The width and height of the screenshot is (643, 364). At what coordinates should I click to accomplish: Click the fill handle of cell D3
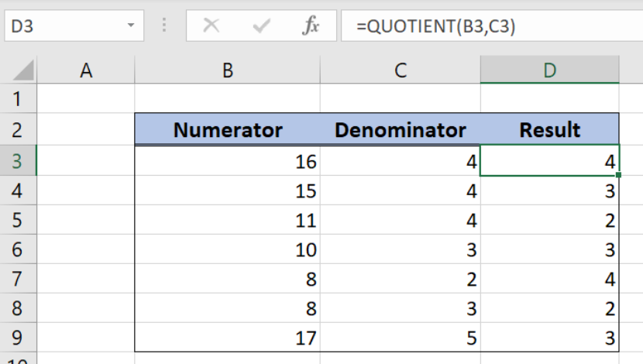(618, 175)
